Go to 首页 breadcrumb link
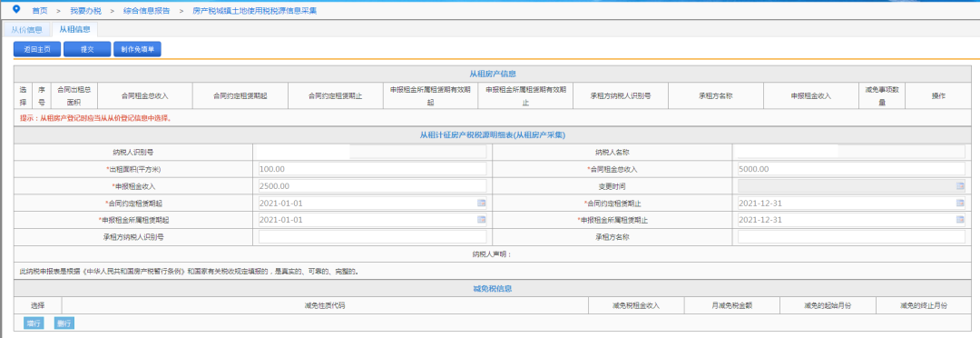This screenshot has width=980, height=338. coord(39,11)
